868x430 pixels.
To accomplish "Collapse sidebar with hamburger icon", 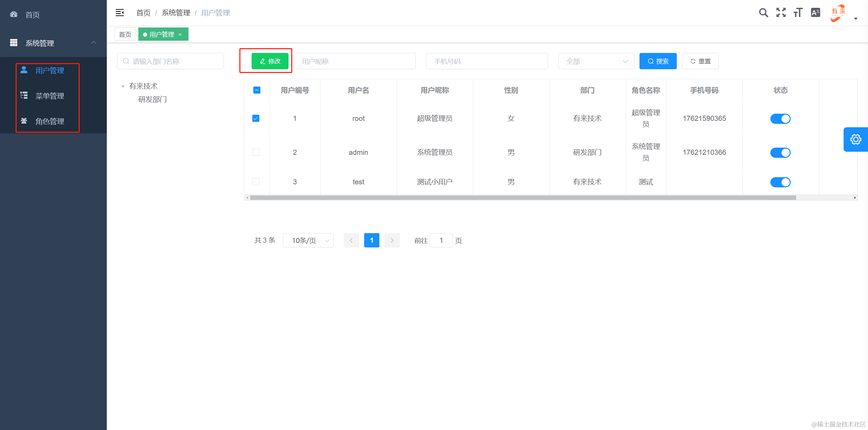I will tap(120, 13).
